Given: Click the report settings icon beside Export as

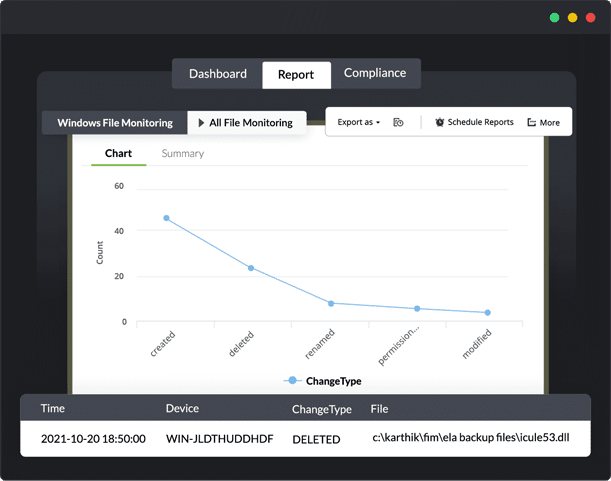Looking at the screenshot, I should pyautogui.click(x=398, y=122).
